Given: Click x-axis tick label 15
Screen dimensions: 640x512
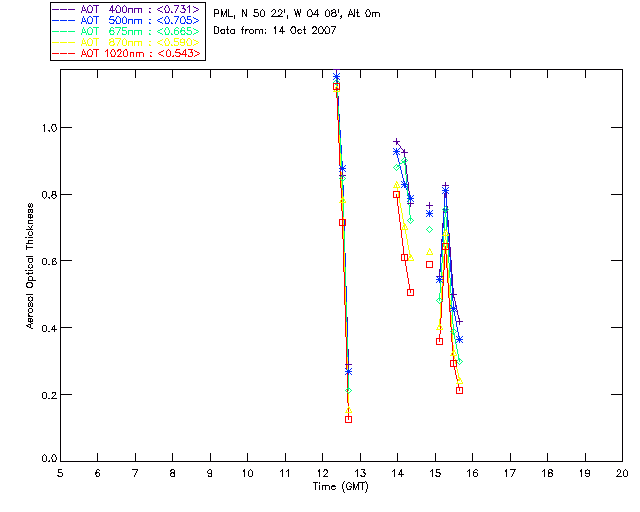Looking at the screenshot, I should pyautogui.click(x=435, y=473).
